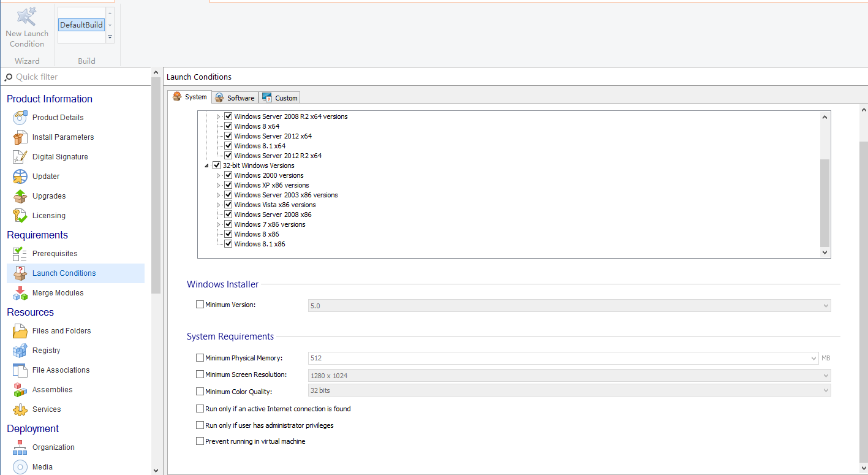Image resolution: width=868 pixels, height=475 pixels.
Task: Check Minimum Physical Memory requirement
Action: [200, 357]
